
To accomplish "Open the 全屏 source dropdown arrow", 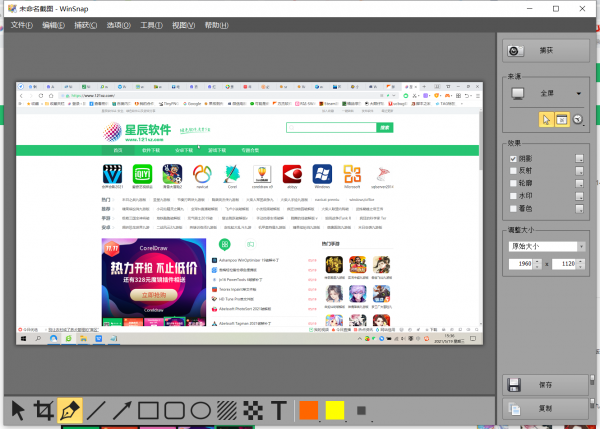I will [x=579, y=93].
